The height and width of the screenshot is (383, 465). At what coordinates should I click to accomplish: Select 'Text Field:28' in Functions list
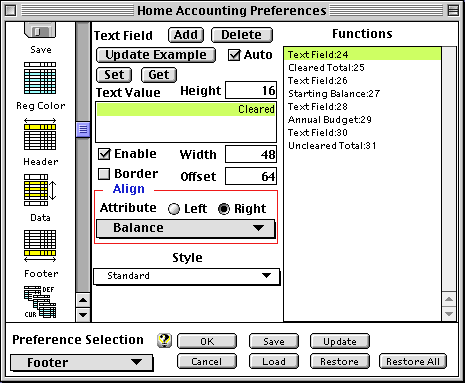click(x=363, y=106)
